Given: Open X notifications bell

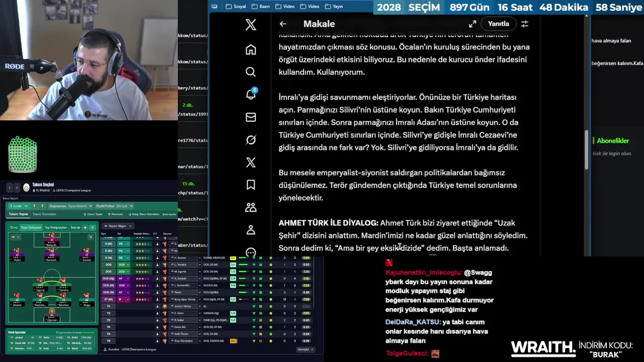Looking at the screenshot, I should point(251,94).
